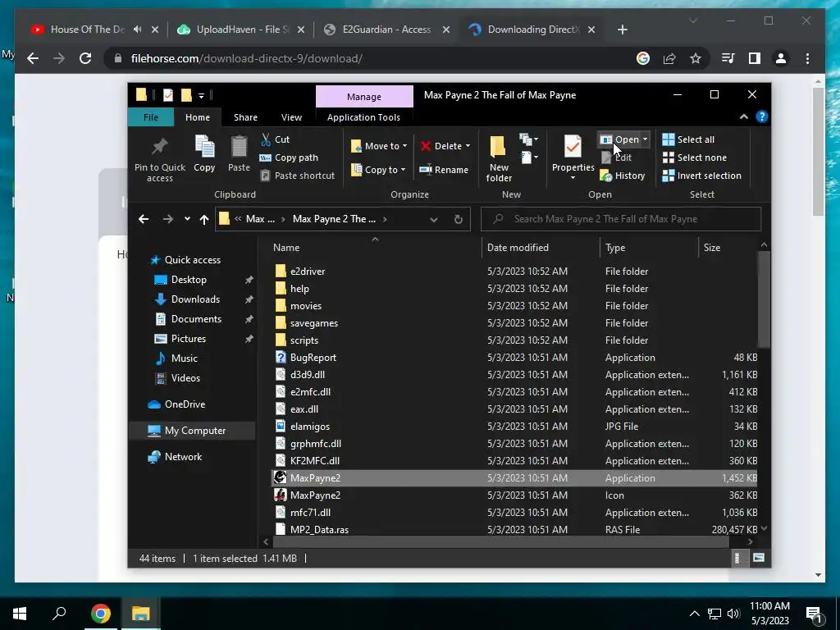
Task: Expand the Open button's dropdown arrow
Action: tap(645, 139)
